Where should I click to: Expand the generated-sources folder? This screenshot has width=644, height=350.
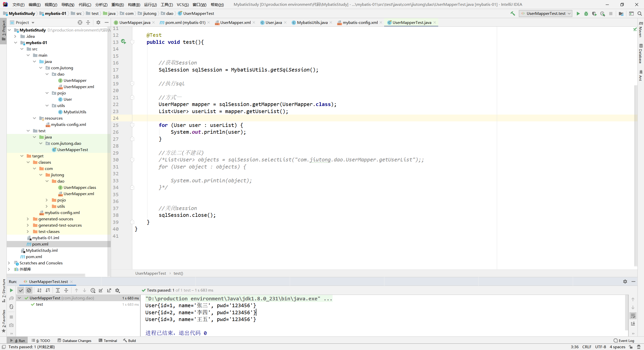click(28, 219)
